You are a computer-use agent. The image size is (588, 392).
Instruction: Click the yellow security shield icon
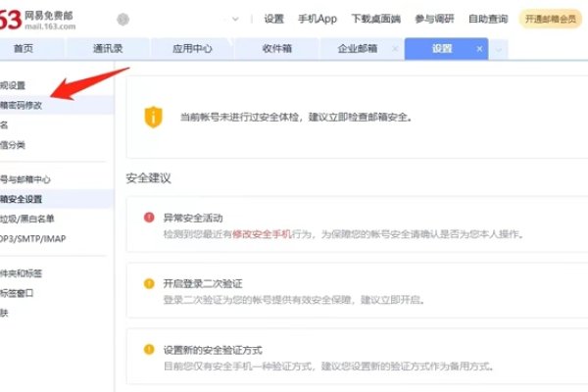(x=154, y=117)
